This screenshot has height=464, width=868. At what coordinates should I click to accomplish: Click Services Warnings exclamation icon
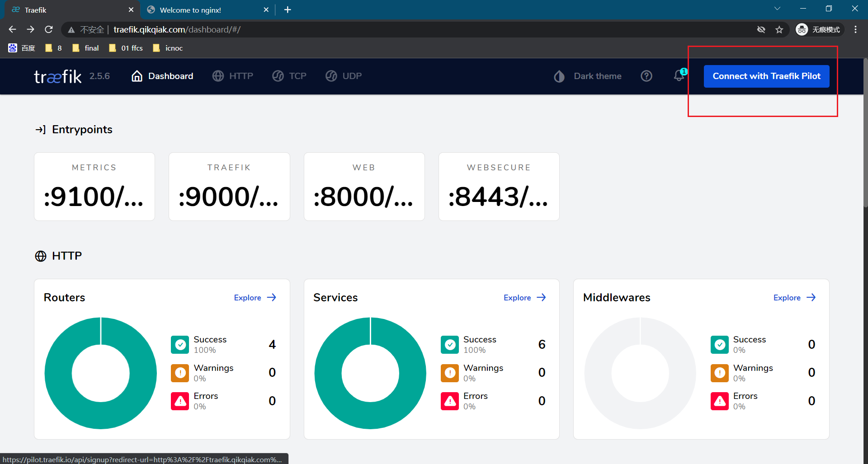pos(450,373)
